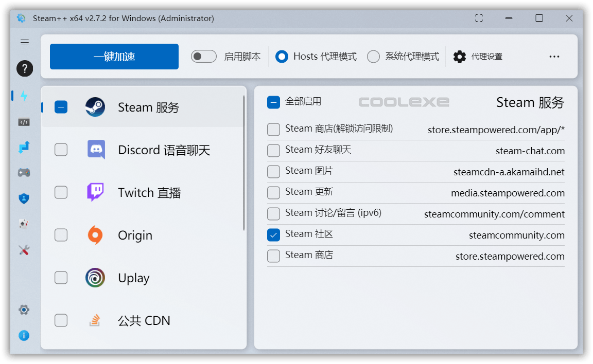The height and width of the screenshot is (364, 593).
Task: Click the question mark help avatar
Action: point(25,69)
